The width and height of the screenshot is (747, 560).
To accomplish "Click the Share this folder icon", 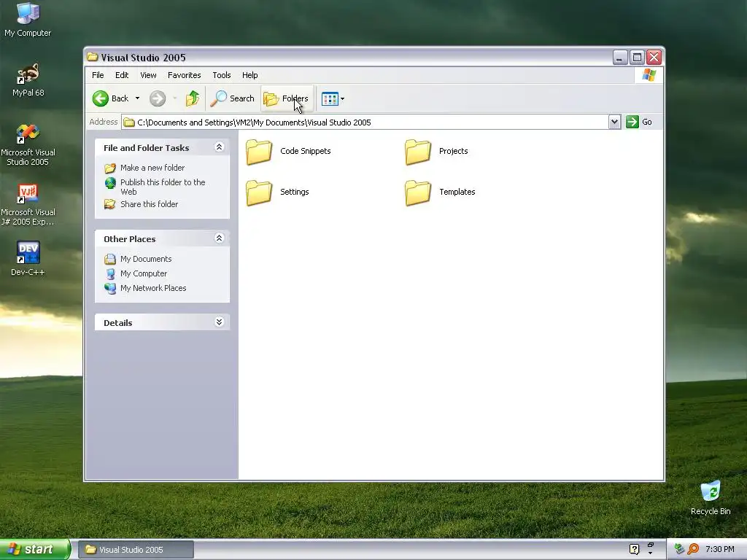I will 110,204.
